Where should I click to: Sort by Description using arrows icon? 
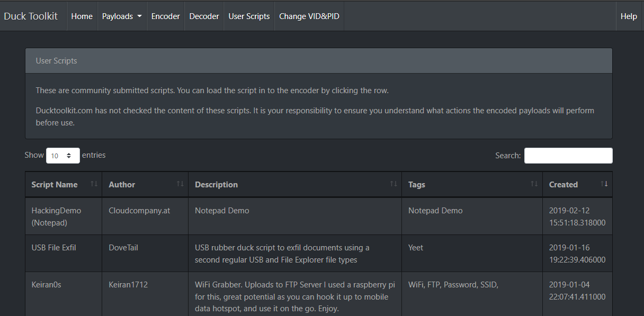[393, 184]
